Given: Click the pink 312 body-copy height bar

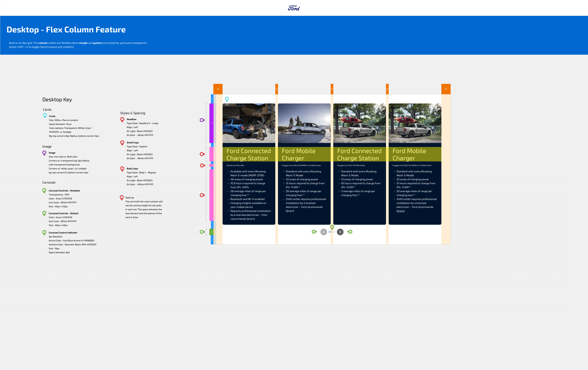Looking at the screenshot, I should click(x=212, y=195).
